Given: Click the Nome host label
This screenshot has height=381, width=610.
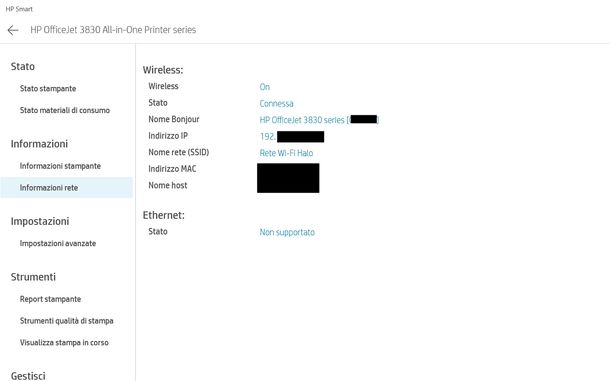Looking at the screenshot, I should 168,186.
